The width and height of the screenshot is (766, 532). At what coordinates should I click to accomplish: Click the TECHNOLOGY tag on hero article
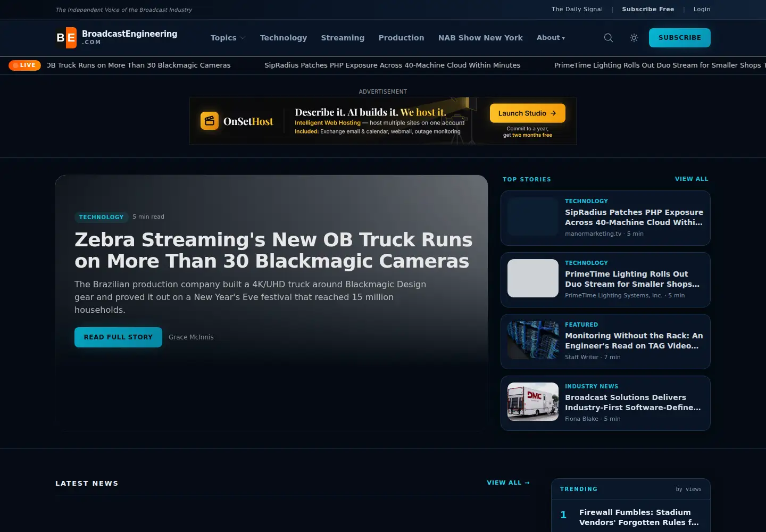coord(101,217)
